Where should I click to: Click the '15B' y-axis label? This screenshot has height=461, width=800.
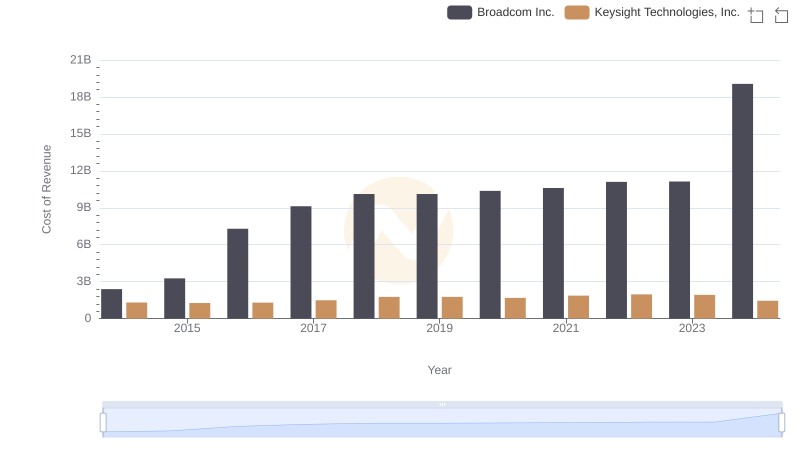coord(81,134)
